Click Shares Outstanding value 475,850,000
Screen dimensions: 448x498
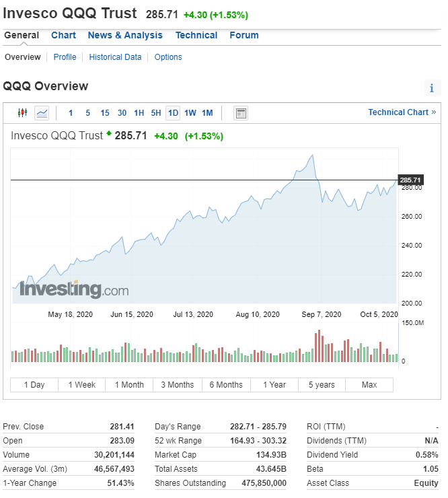click(x=264, y=483)
